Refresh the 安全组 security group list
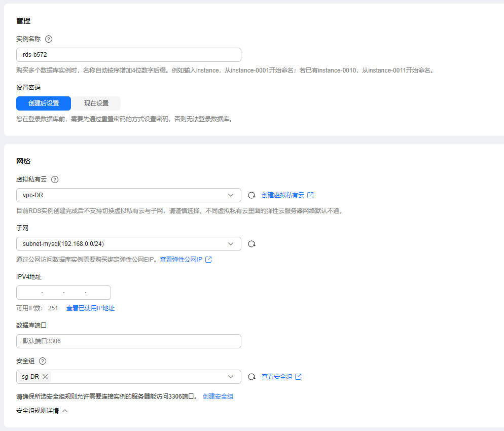The image size is (504, 431). [251, 377]
